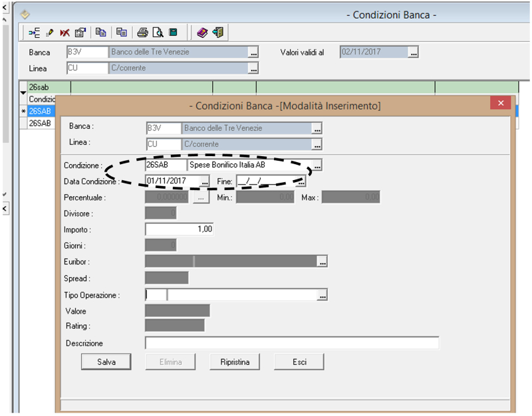Click the Importo input field
Screen dimensions: 532x416
180,229
